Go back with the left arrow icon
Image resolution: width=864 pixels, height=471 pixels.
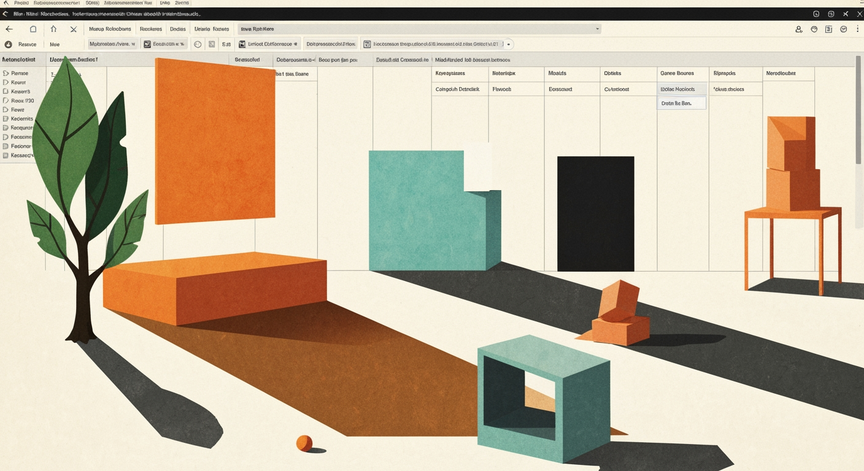[9, 29]
